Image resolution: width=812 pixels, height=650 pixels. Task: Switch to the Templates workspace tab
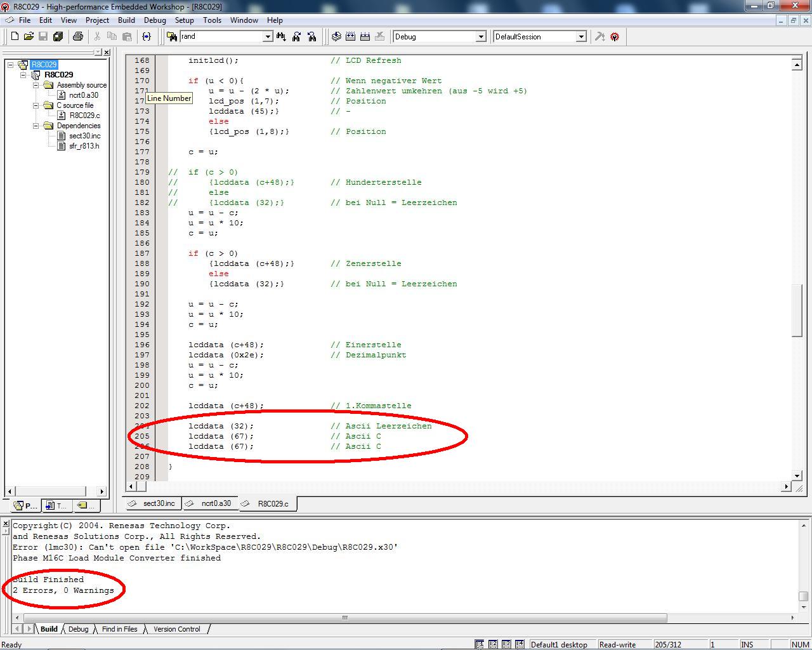click(x=56, y=505)
